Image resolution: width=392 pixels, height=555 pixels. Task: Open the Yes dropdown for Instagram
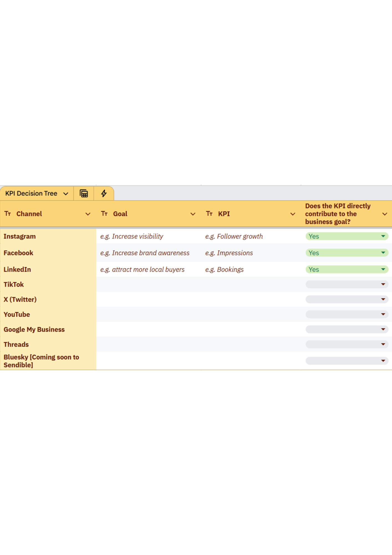(x=383, y=236)
